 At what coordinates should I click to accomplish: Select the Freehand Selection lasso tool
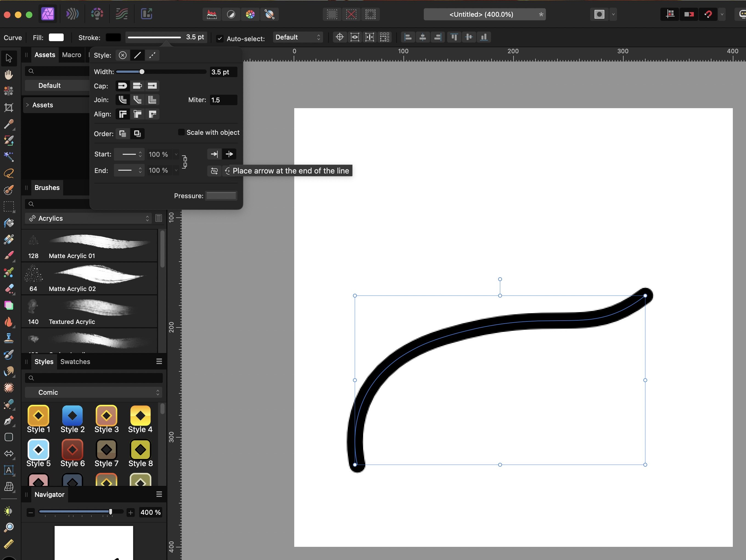pos(9,173)
